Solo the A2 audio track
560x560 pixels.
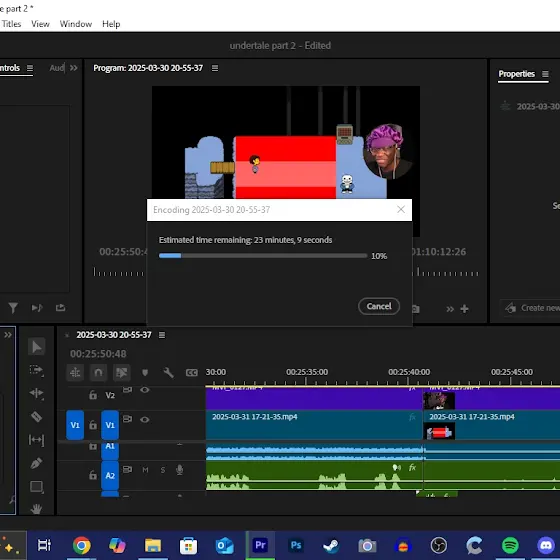tap(163, 470)
